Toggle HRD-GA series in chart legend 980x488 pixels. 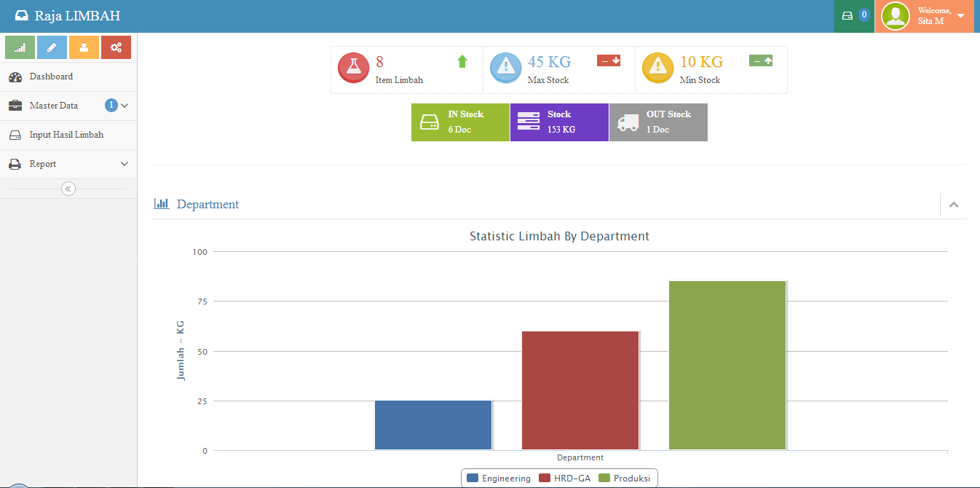pyautogui.click(x=564, y=479)
